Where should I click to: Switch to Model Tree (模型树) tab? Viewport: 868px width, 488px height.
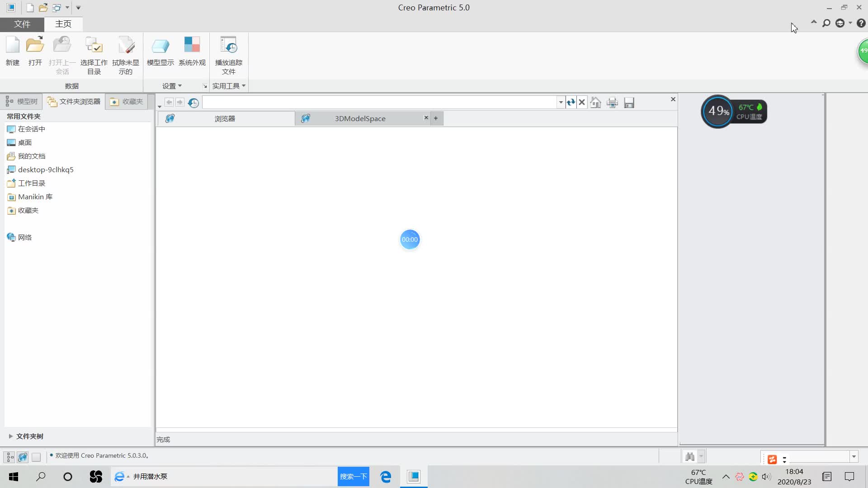click(22, 102)
